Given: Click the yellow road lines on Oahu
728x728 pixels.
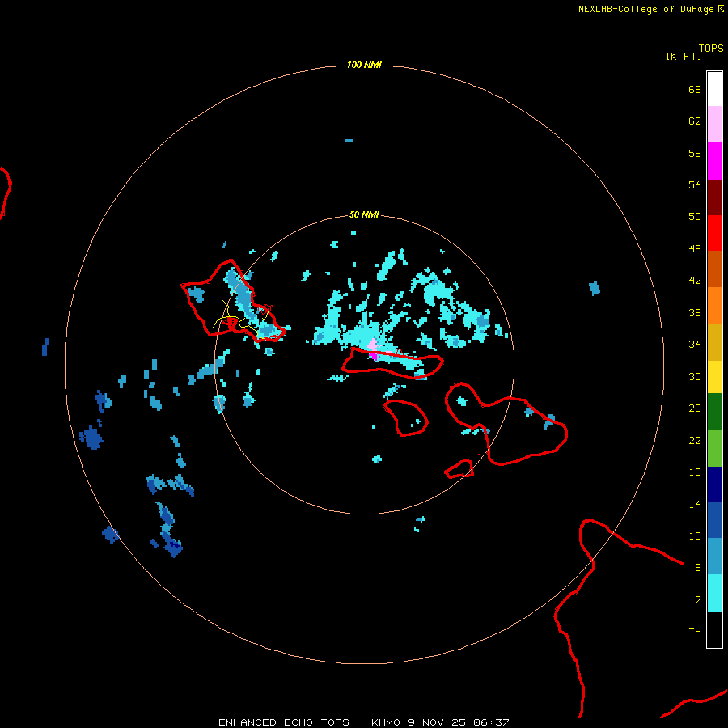Looking at the screenshot, I should 239,320.
